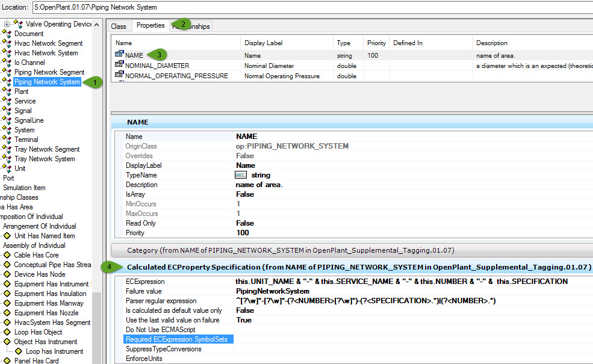Click the EnforceUnits row label

click(x=144, y=359)
